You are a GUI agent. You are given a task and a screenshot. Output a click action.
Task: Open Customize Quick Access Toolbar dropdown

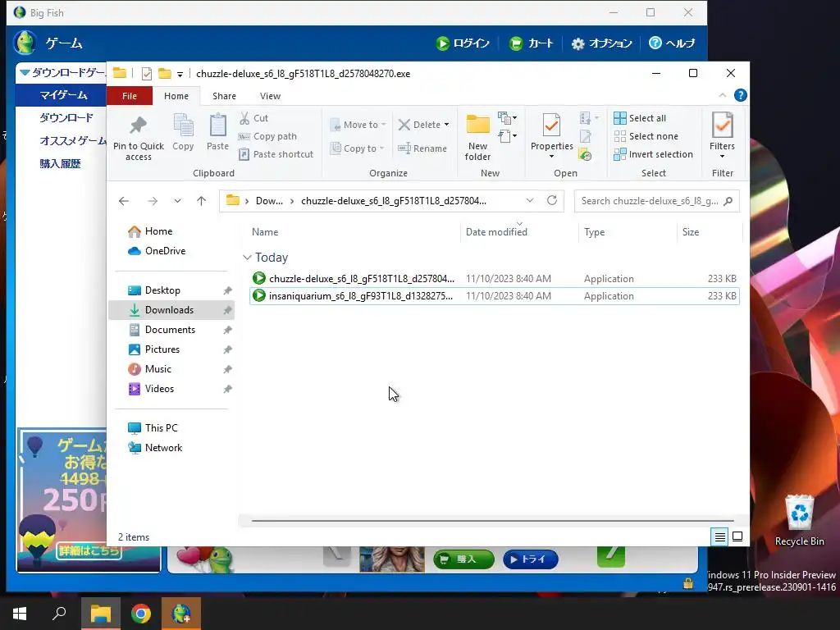click(180, 75)
